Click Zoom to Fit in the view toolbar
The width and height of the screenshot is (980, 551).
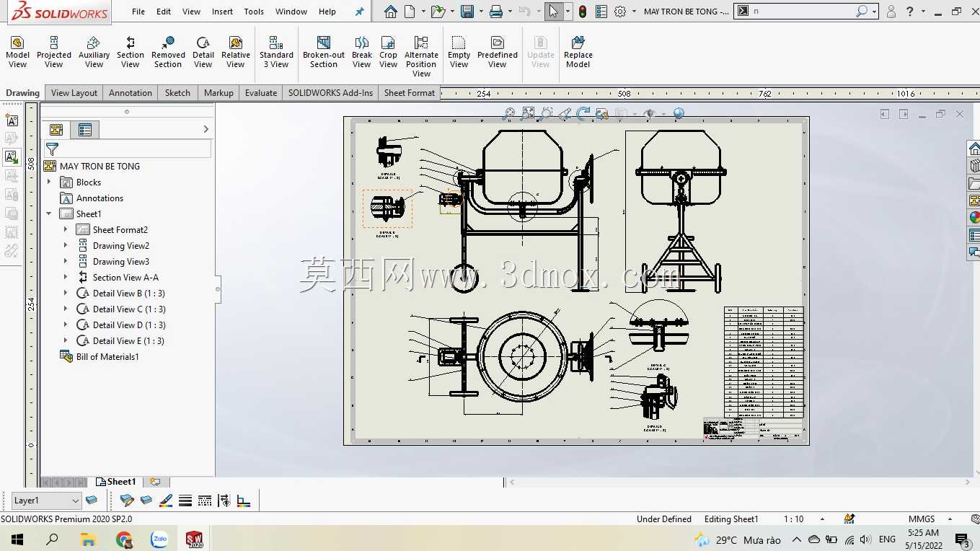[528, 113]
